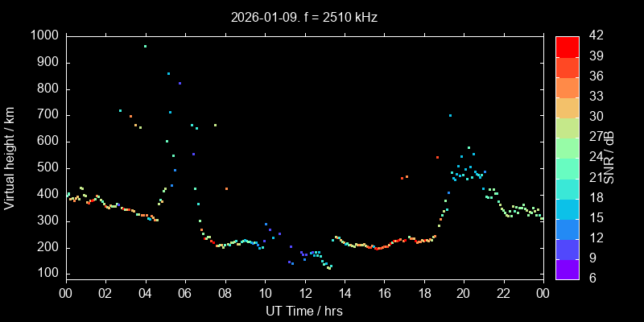Image resolution: width=644 pixels, height=322 pixels.
Task: Select the 06 tick on the time axis
Action: click(x=184, y=293)
